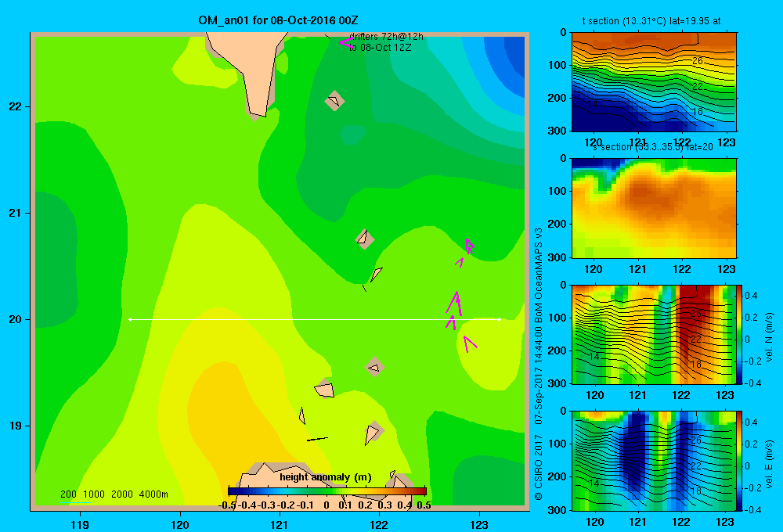The width and height of the screenshot is (783, 532).
Task: Click the "0.5" tick on height anomaly bar
Action: click(424, 505)
